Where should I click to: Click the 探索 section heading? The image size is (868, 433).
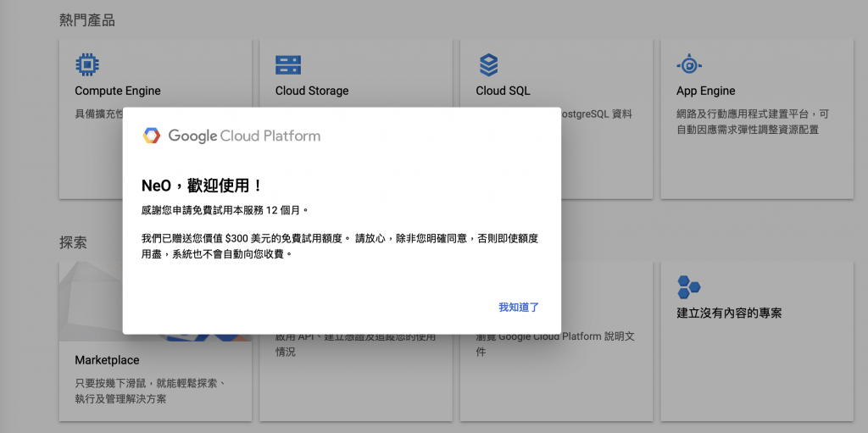click(73, 242)
